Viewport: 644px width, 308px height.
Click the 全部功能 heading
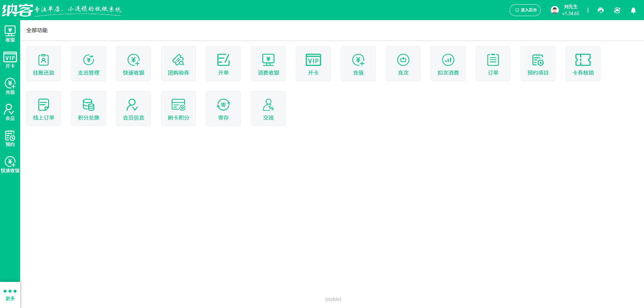click(x=37, y=30)
